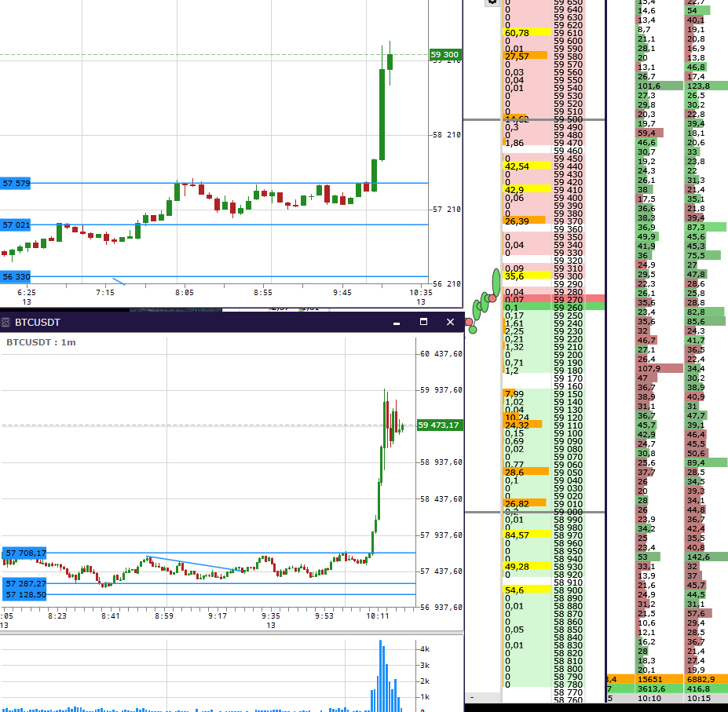The width and height of the screenshot is (728, 712).
Task: Click order book price 59 610
Action: click(x=568, y=33)
